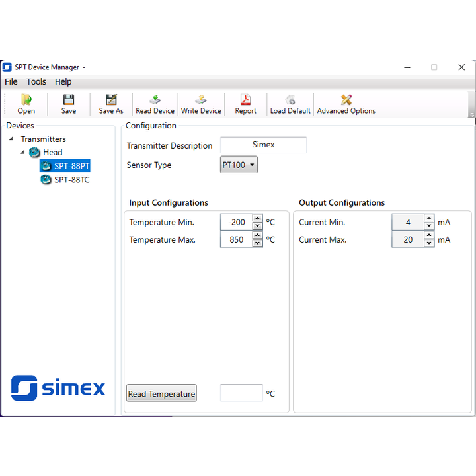Open the Tools menu
Viewport: 476px width, 476px height.
(36, 82)
